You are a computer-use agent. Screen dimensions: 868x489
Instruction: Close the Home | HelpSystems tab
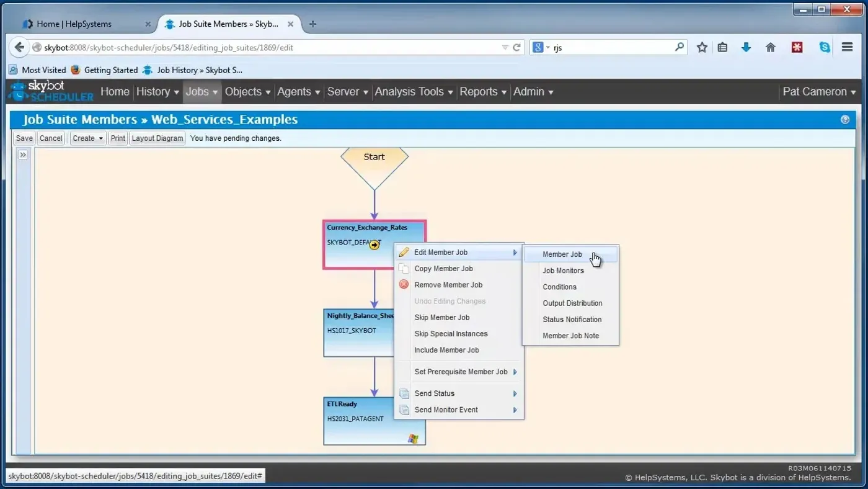pyautogui.click(x=148, y=24)
